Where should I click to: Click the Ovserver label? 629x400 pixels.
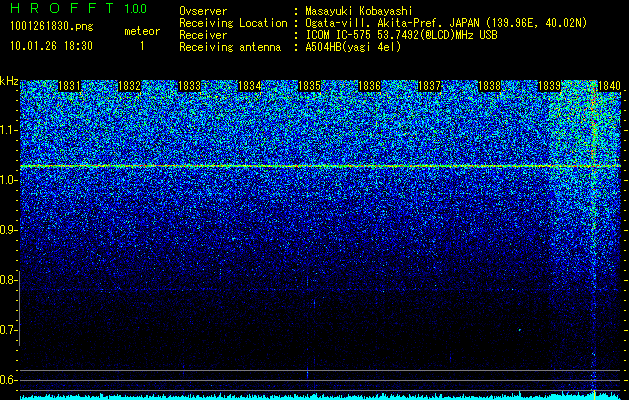point(203,11)
